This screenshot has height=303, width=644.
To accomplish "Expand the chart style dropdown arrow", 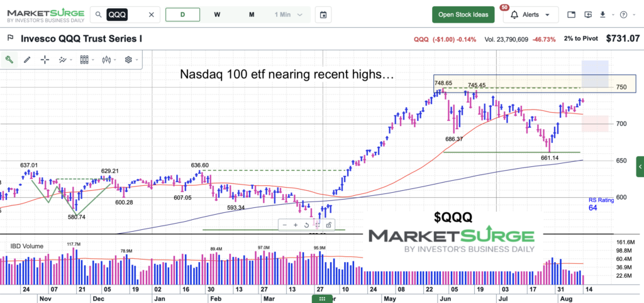I will click(x=116, y=60).
